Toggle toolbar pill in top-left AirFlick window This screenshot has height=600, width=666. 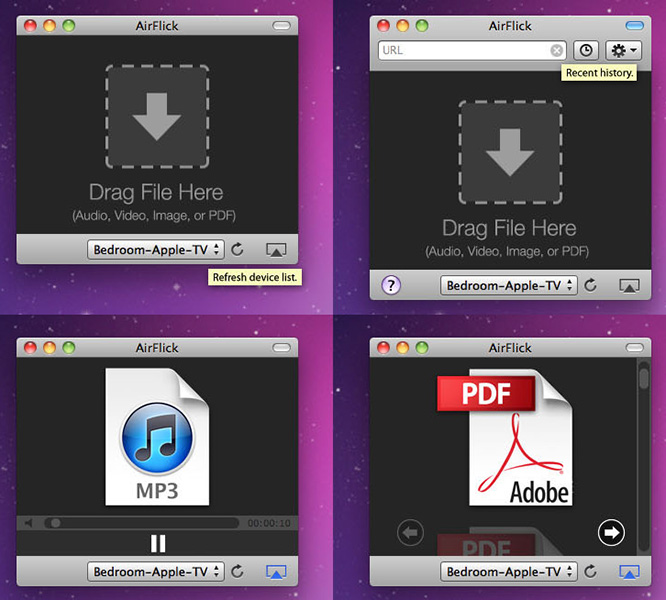(281, 26)
